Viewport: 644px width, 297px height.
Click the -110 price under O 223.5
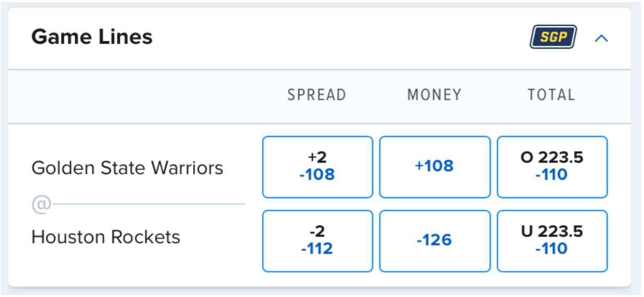click(552, 175)
